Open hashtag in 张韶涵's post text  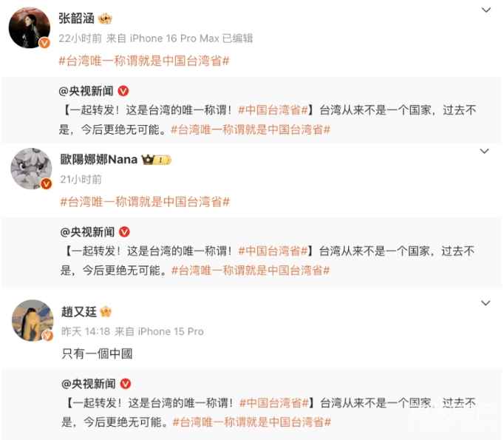[144, 61]
